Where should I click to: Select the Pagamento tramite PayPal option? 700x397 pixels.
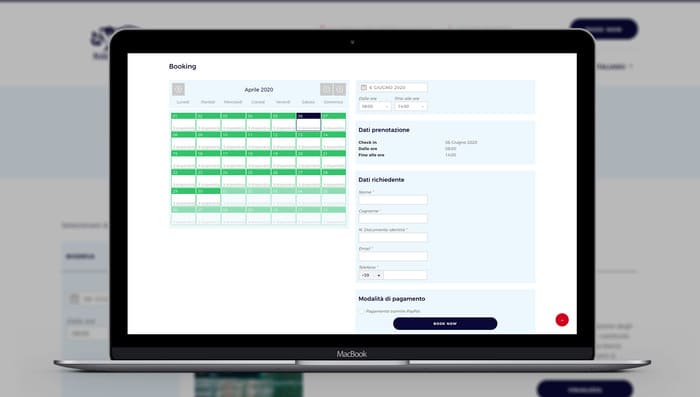[x=362, y=311]
